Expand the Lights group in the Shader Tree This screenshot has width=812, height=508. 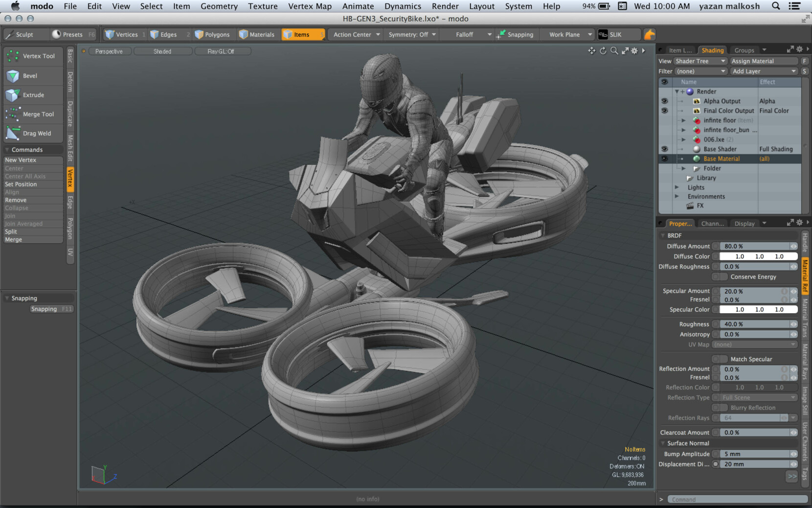coord(677,187)
